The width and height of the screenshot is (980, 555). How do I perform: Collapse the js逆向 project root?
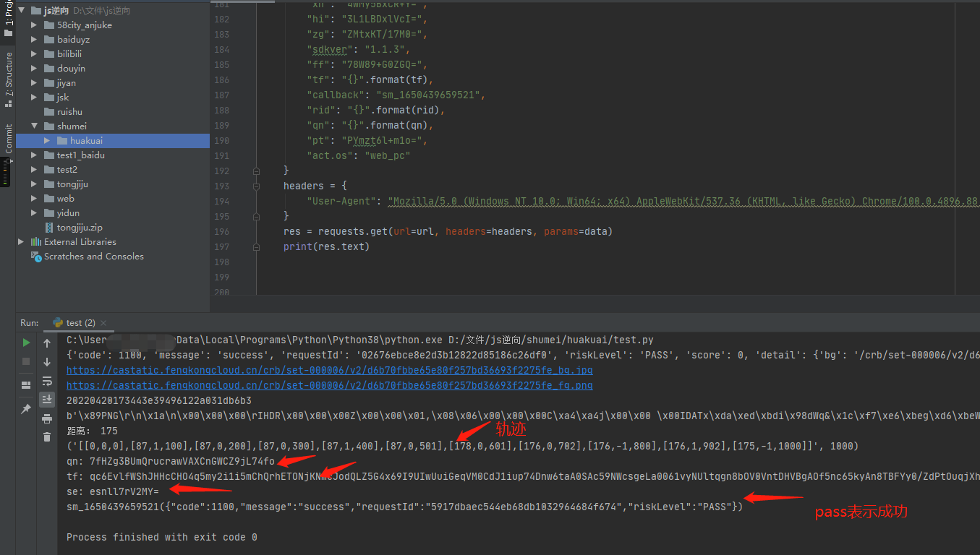(21, 11)
